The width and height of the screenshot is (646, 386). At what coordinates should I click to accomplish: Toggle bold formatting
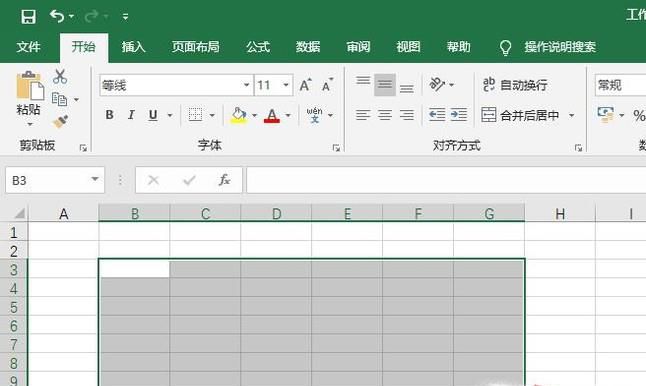pos(110,115)
